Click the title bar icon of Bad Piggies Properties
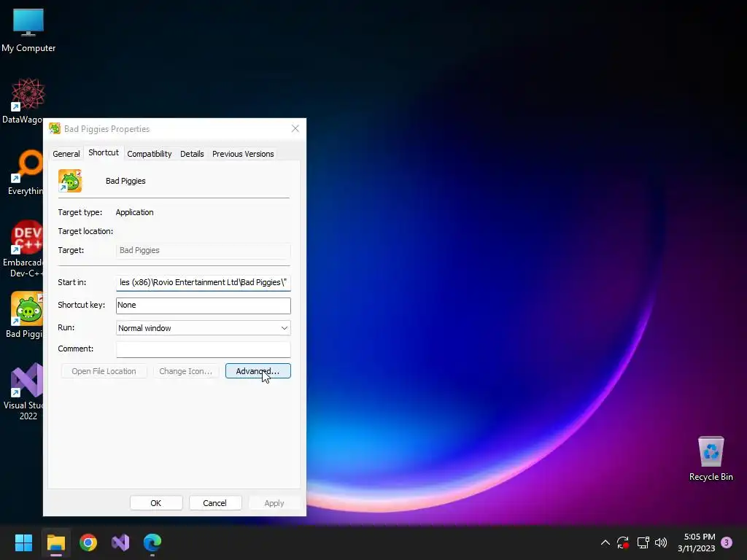This screenshot has height=560, width=747. coord(55,128)
